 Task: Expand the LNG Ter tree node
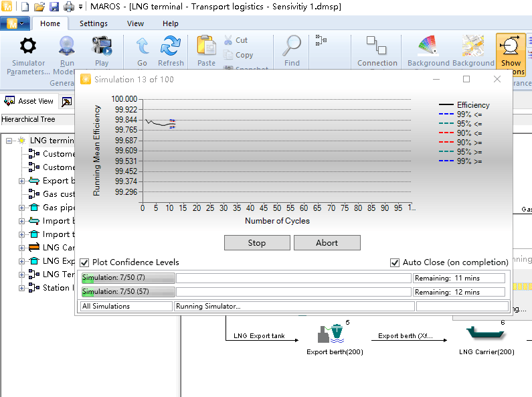tap(21, 274)
